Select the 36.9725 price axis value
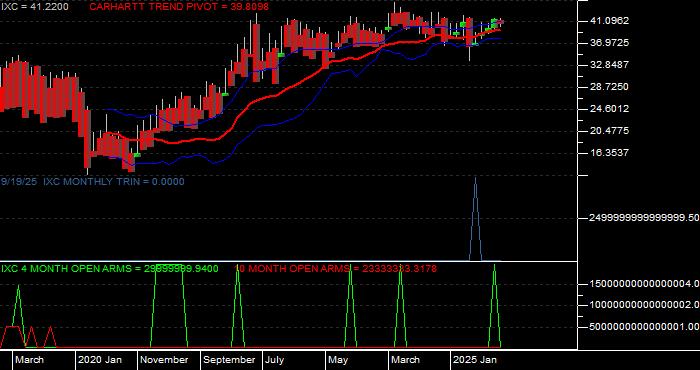The width and height of the screenshot is (700, 370). point(609,43)
